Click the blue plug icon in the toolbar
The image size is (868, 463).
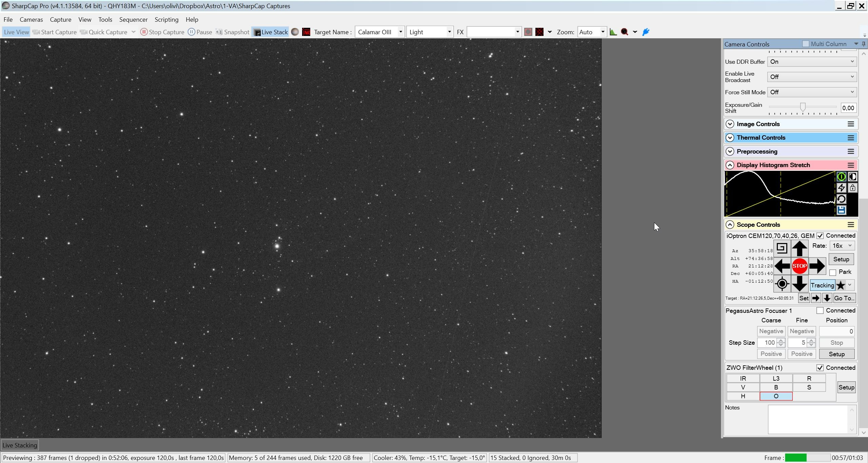(x=646, y=32)
